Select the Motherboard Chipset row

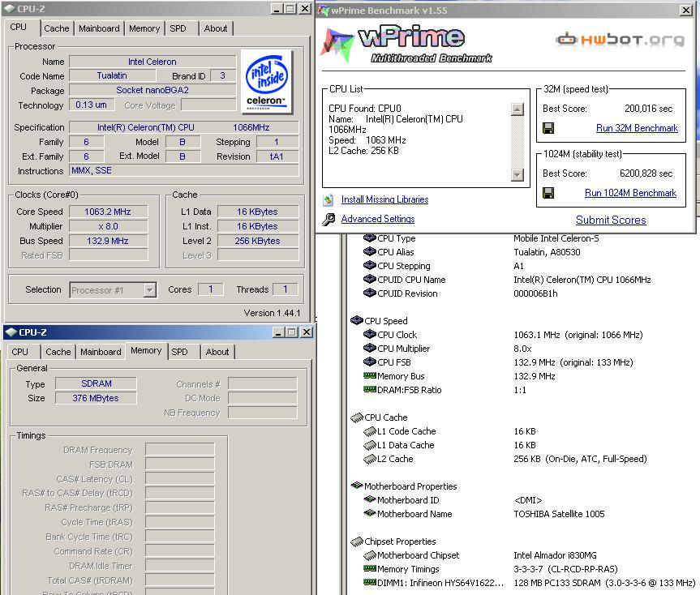(x=480, y=555)
